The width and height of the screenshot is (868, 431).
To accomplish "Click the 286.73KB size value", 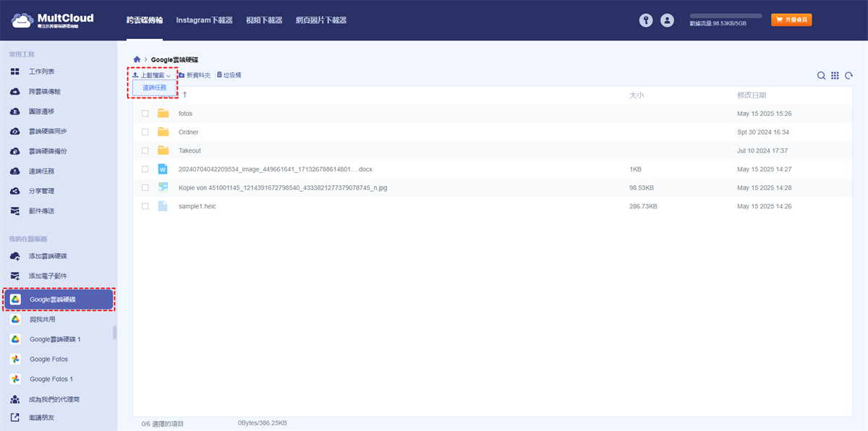I will coord(643,206).
